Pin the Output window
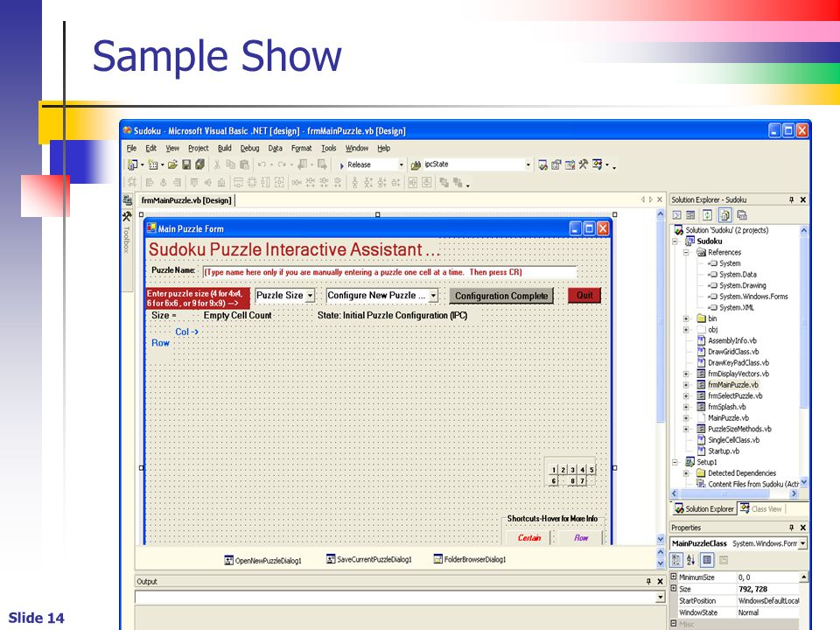This screenshot has width=840, height=630. [648, 581]
